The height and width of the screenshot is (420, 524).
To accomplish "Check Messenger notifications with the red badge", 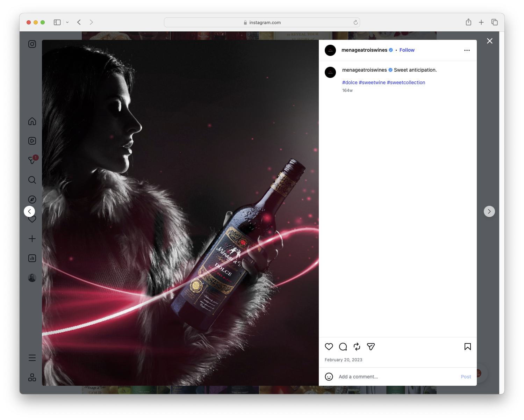I will [x=32, y=160].
